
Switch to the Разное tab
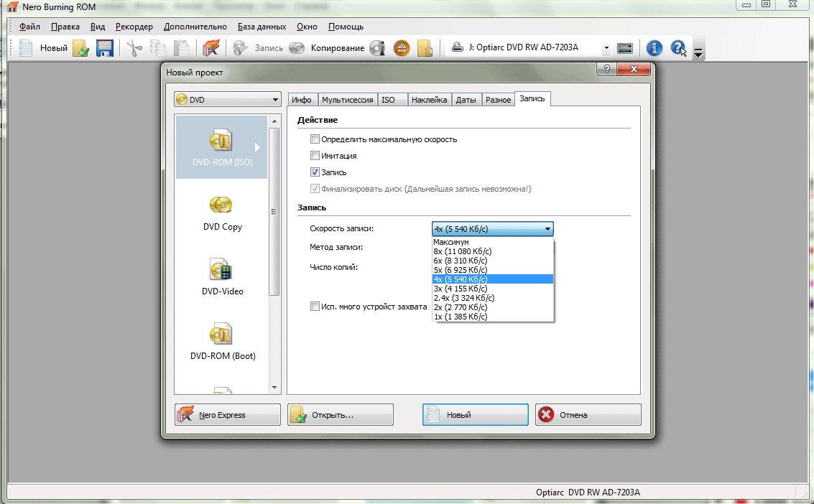[498, 100]
